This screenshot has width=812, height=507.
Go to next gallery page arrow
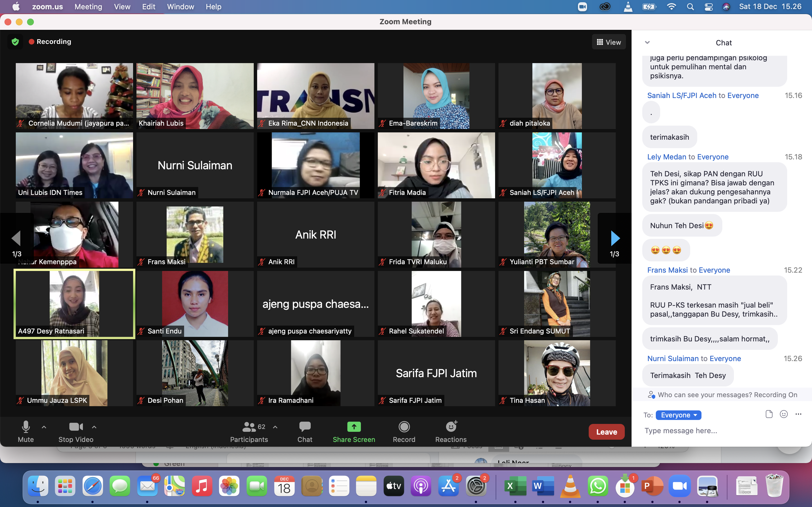615,238
